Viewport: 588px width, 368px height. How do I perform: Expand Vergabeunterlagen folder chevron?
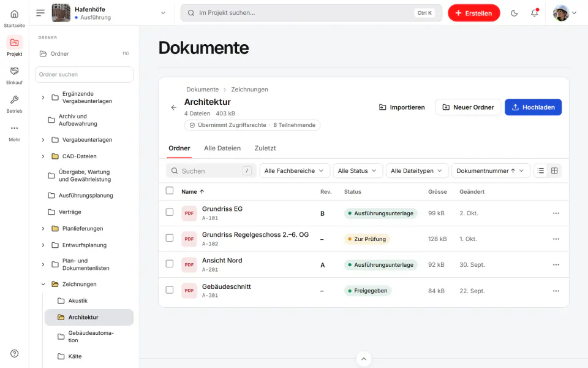43,140
